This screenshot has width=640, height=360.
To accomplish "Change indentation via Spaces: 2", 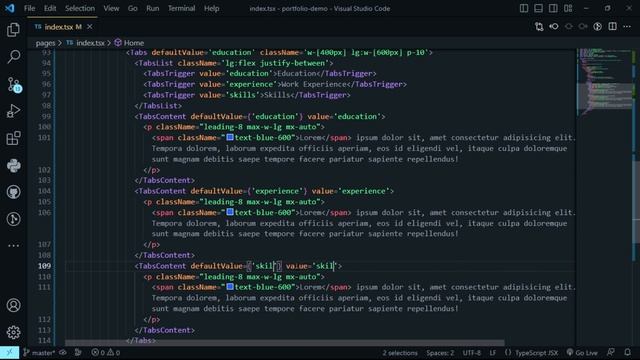I will coord(440,353).
